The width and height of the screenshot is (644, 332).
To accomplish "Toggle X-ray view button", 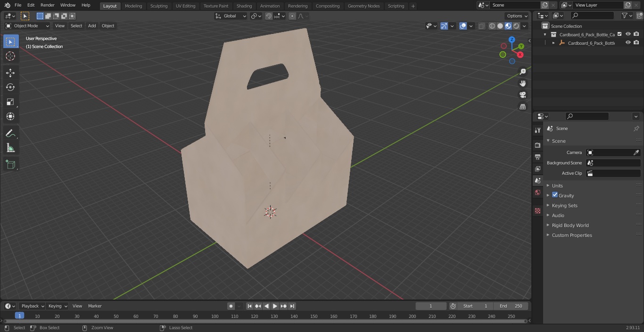I will [x=481, y=26].
